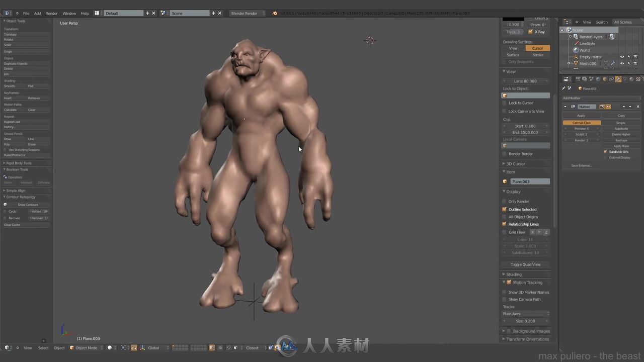Enable Lock to Cursor checkbox
Screen dimensions: 644x362
coord(505,103)
